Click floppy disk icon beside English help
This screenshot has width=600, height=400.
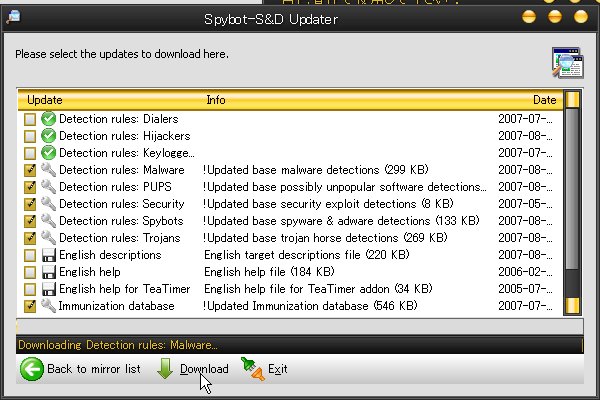point(49,272)
